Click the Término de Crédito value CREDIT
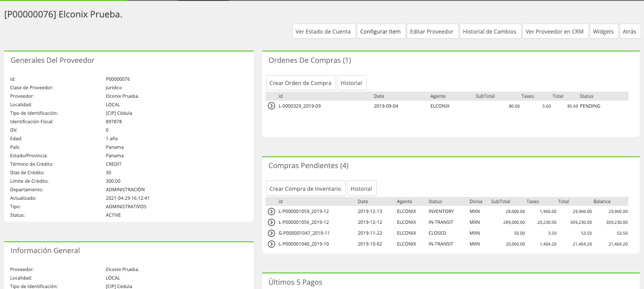644x289 pixels. pos(114,164)
